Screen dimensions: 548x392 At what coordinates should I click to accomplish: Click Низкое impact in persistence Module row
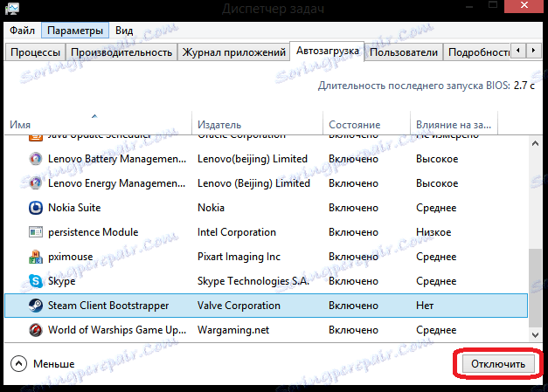[x=434, y=232]
